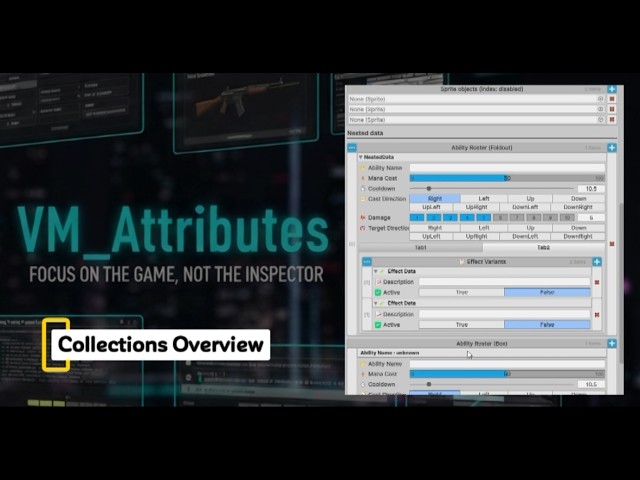Pick UpRight under Target Direction
Viewport: 640px width, 480px height.
click(x=476, y=236)
